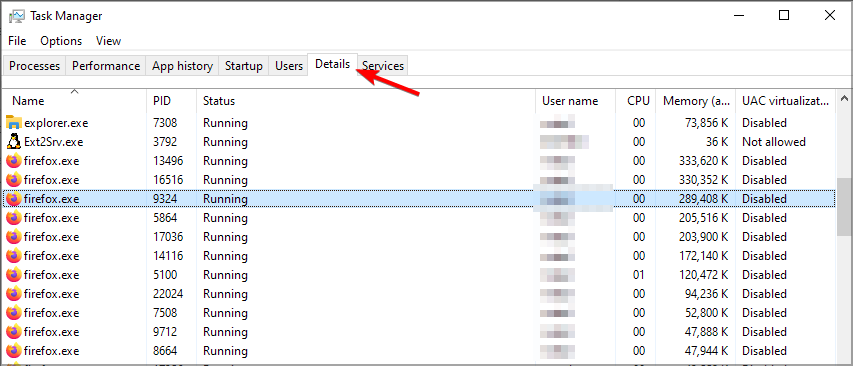This screenshot has height=366, width=853.
Task: Click Firefox icon for PID 9324
Action: tap(14, 199)
